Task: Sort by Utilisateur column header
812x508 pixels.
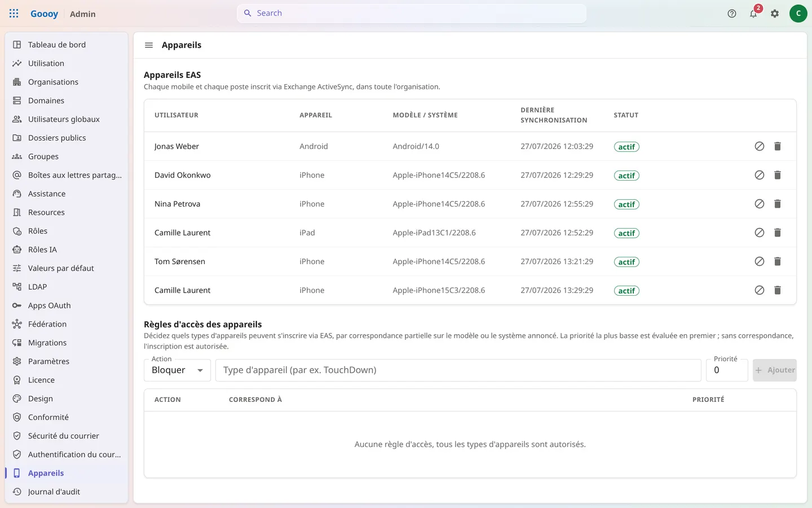Action: point(176,115)
